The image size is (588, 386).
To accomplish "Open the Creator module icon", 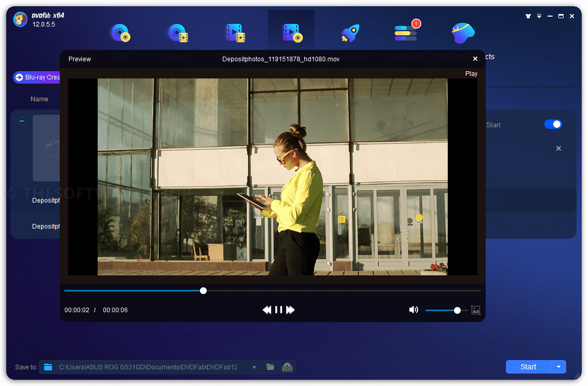I will [x=292, y=33].
